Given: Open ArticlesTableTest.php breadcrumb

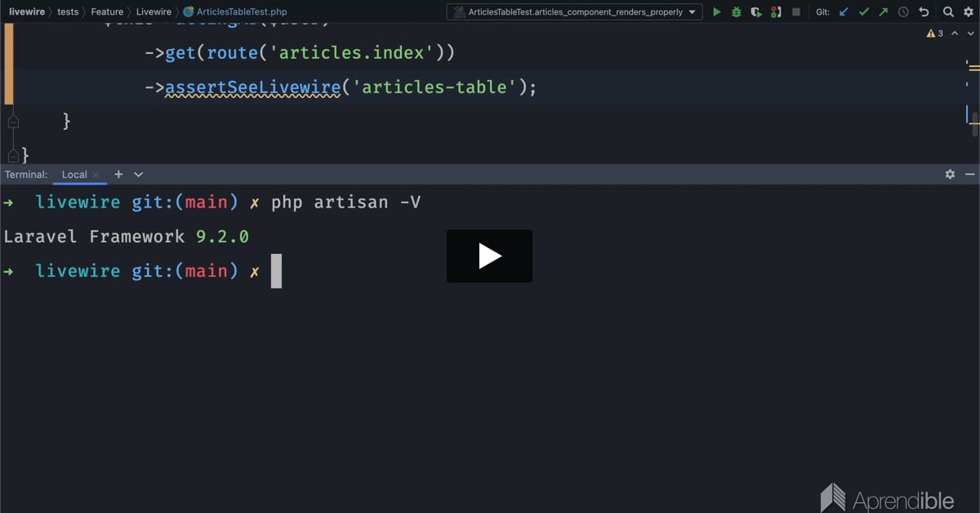Looking at the screenshot, I should (x=235, y=11).
